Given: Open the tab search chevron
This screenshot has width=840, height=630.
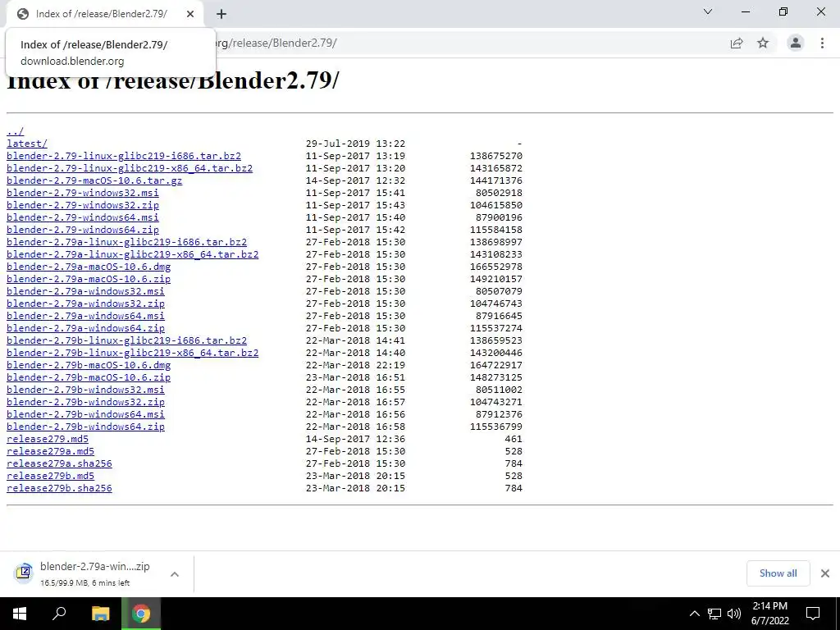Looking at the screenshot, I should click(708, 11).
